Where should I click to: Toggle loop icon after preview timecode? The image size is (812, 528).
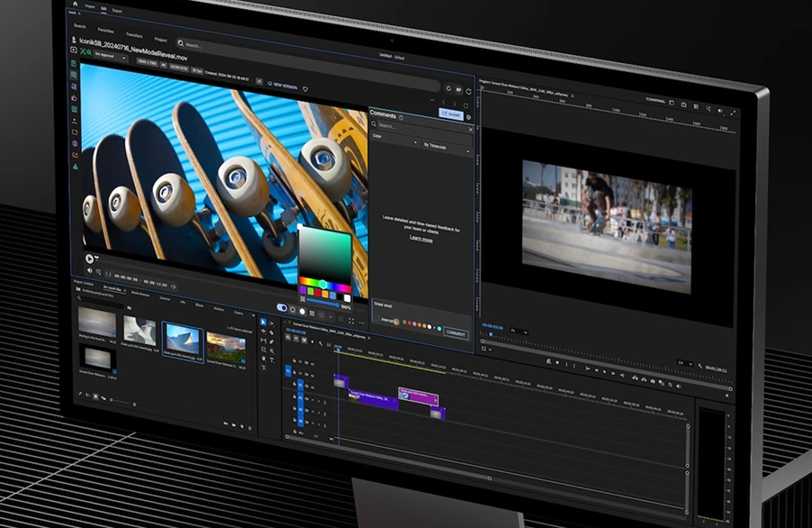click(174, 287)
